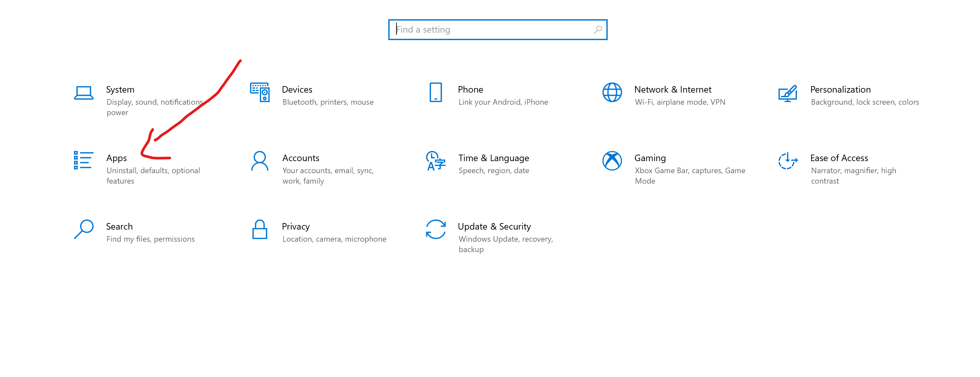
Task: Select the Privacy title
Action: tap(296, 227)
